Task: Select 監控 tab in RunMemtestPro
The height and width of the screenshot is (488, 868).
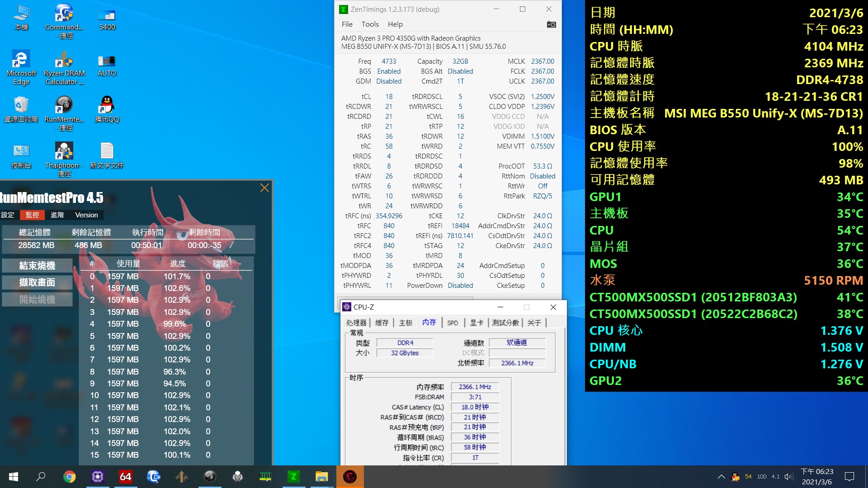Action: 32,215
